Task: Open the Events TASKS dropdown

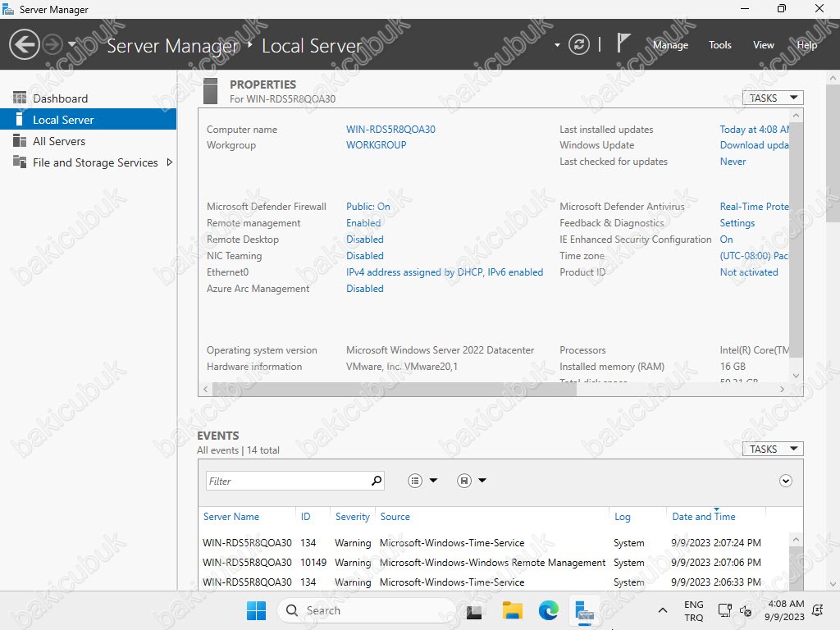Action: pyautogui.click(x=773, y=449)
